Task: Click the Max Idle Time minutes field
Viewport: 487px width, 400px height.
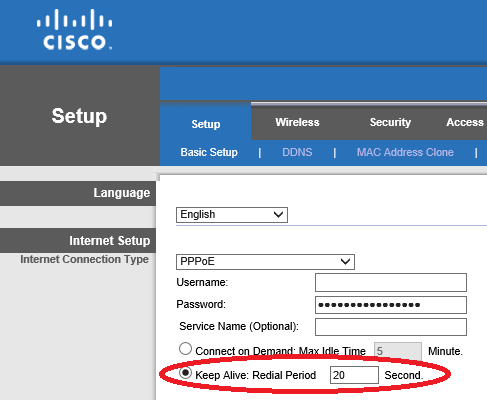Action: point(398,351)
